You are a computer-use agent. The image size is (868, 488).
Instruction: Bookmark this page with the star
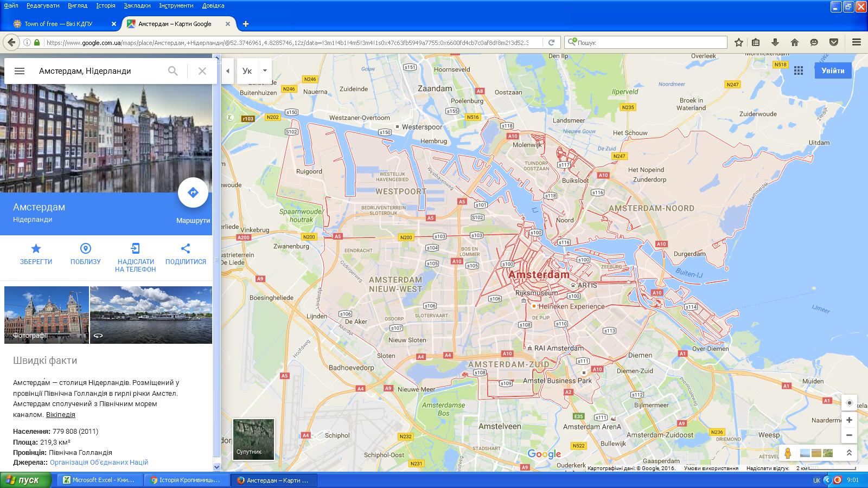(x=738, y=42)
